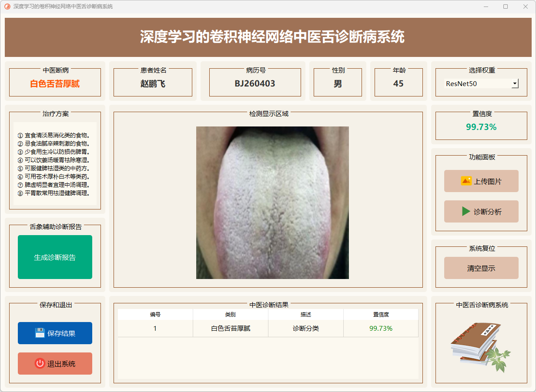Click the red power exit icon
536x392 pixels.
point(40,364)
